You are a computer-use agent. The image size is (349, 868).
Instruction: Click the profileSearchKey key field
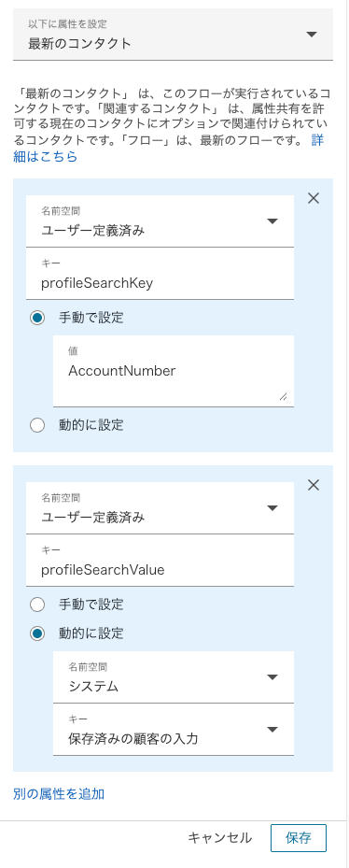(x=160, y=274)
